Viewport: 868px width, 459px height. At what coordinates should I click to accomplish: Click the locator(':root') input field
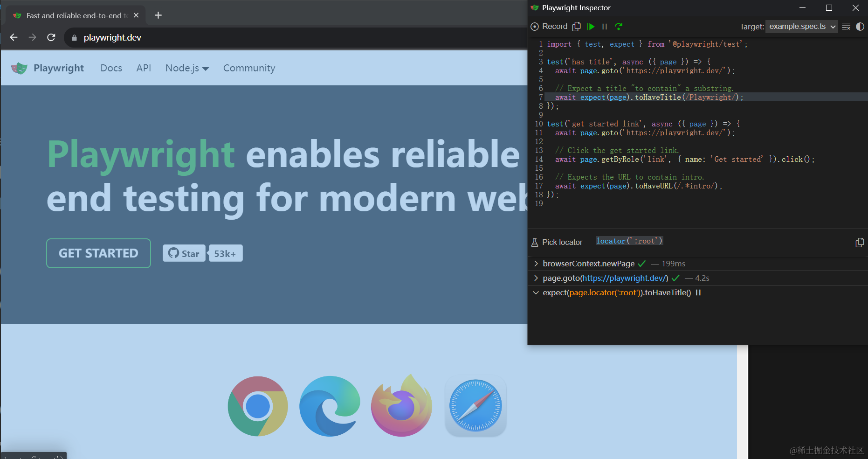click(x=723, y=241)
